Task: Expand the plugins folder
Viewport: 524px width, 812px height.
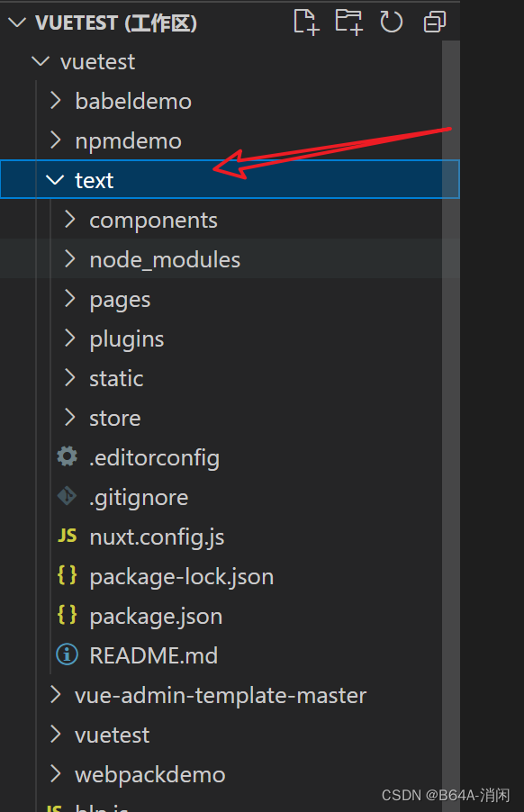Action: 70,338
